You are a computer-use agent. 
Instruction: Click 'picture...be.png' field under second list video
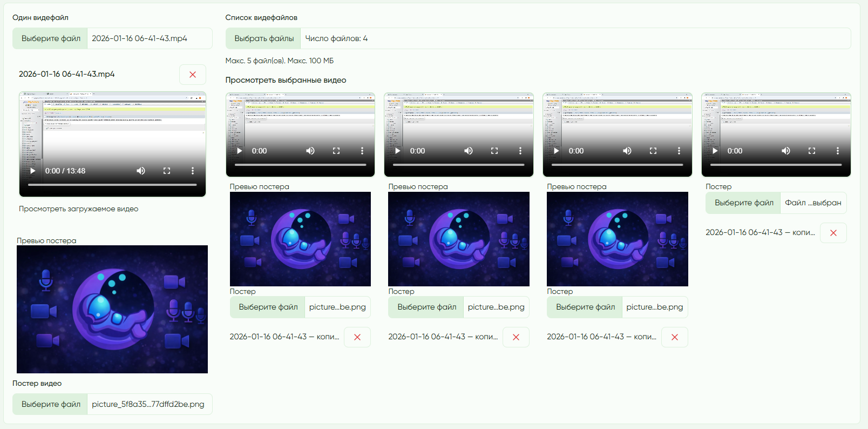click(x=496, y=307)
